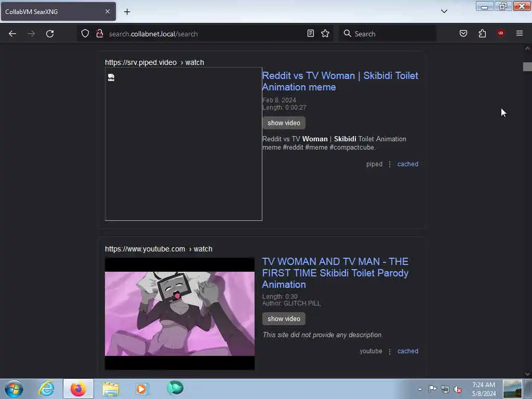This screenshot has width=532, height=399.
Task: Open a new tab with plus
Action: tap(127, 12)
